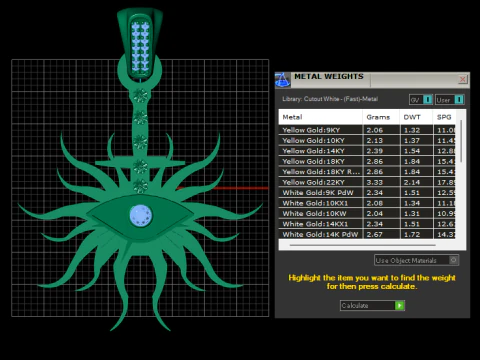The height and width of the screenshot is (360, 480).
Task: Click the METAL WEIGHTS title bar
Action: click(x=373, y=80)
